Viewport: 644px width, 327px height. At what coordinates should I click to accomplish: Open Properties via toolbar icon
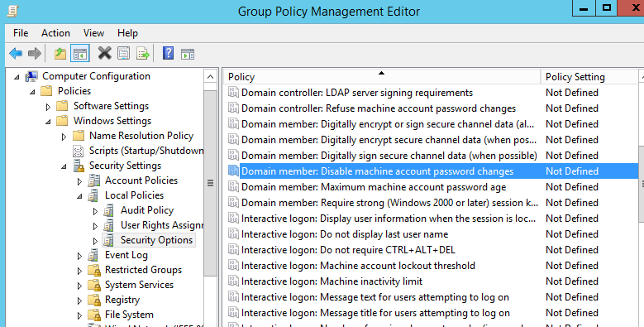[124, 53]
